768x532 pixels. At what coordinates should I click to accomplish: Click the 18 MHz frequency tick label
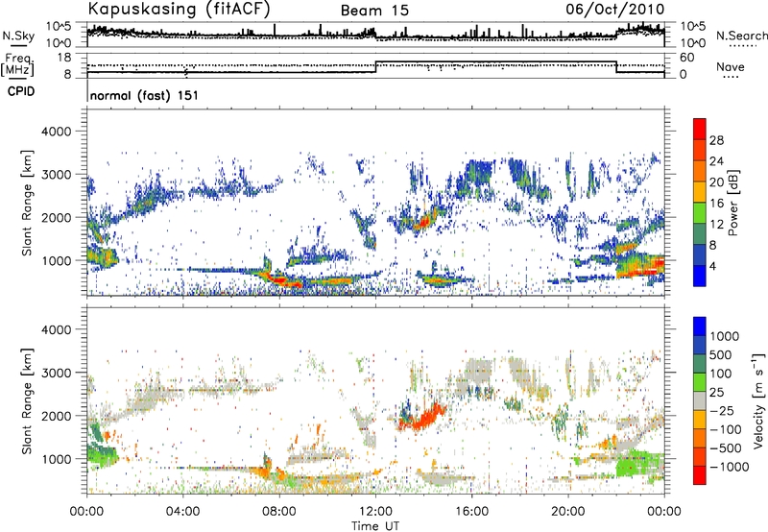(x=63, y=58)
